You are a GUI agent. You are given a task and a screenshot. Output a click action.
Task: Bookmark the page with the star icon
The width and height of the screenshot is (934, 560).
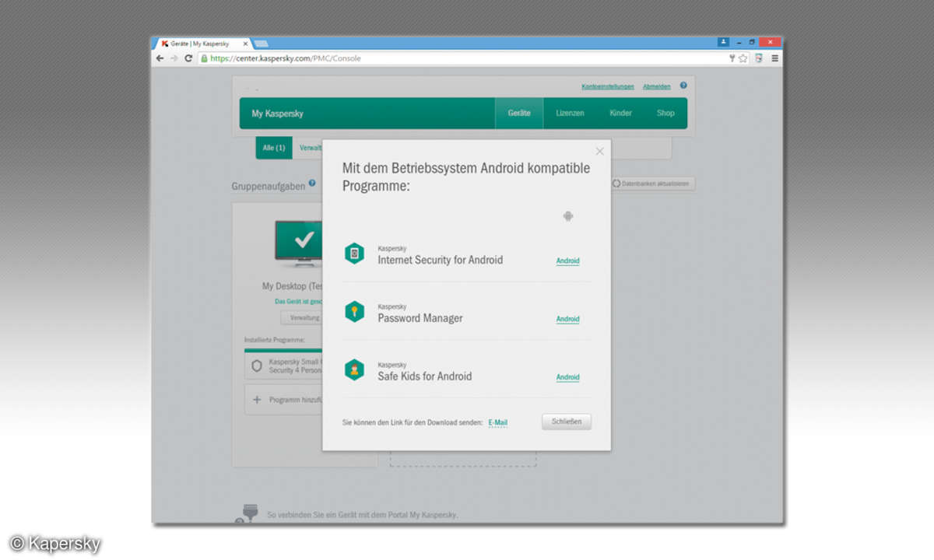click(x=743, y=58)
